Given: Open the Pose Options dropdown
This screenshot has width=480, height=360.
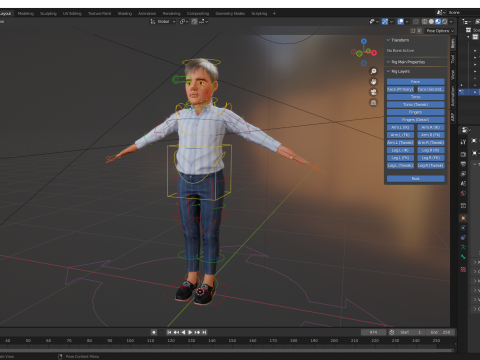Looking at the screenshot, I should (440, 31).
